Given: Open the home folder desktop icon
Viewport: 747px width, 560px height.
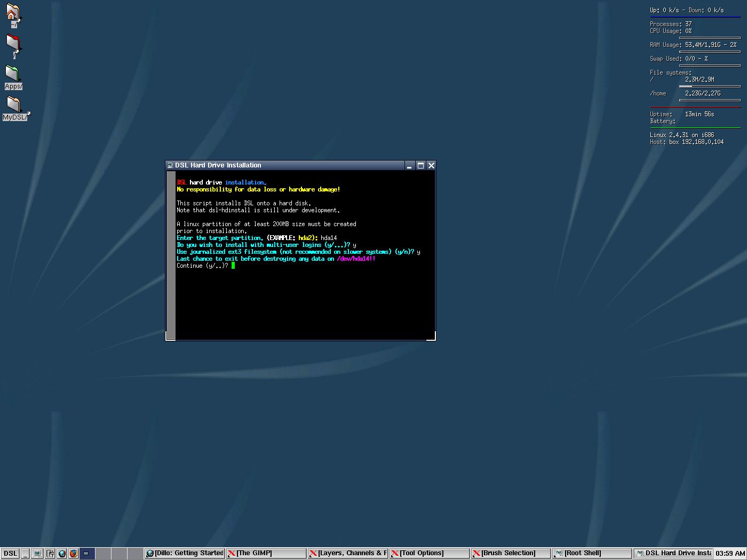Looking at the screenshot, I should (x=13, y=15).
